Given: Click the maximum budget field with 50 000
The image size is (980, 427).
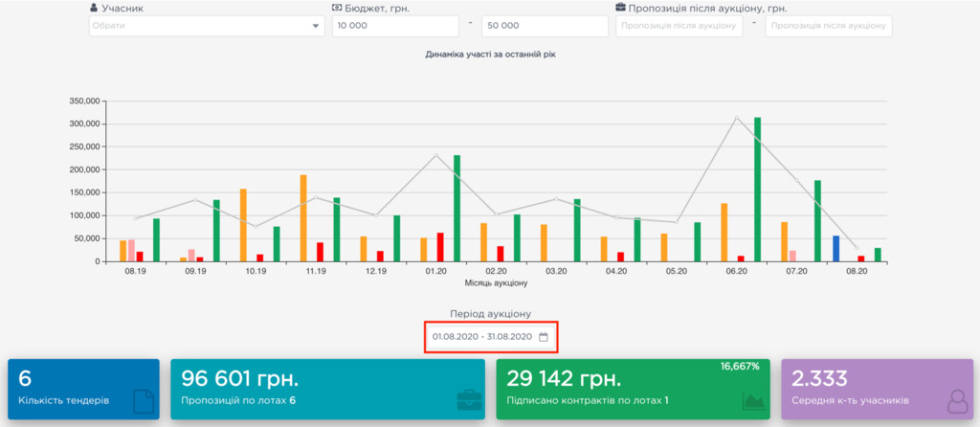Looking at the screenshot, I should point(545,26).
